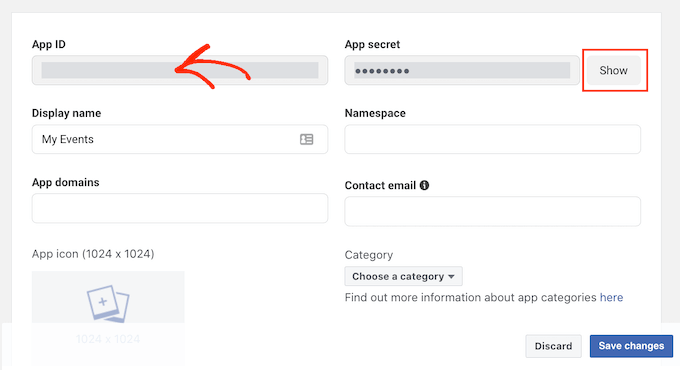Screen dimensions: 680x370
Task: Click the Display name field with My Events
Action: click(180, 139)
